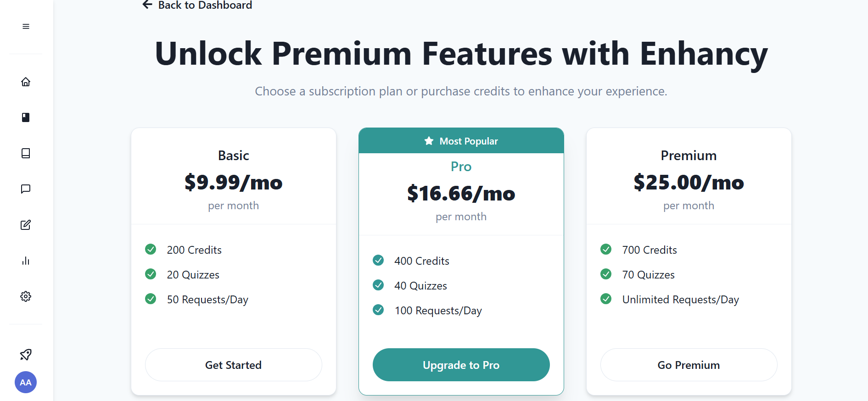Click the rocket upgrade icon
This screenshot has height=401, width=868.
(x=26, y=354)
